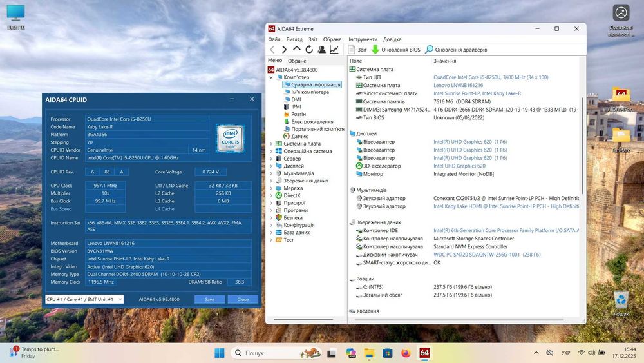Screen dimensions: 644x363
Task: Open the Intel UHD Graphics 620 3D-accelerator link
Action: point(459,166)
